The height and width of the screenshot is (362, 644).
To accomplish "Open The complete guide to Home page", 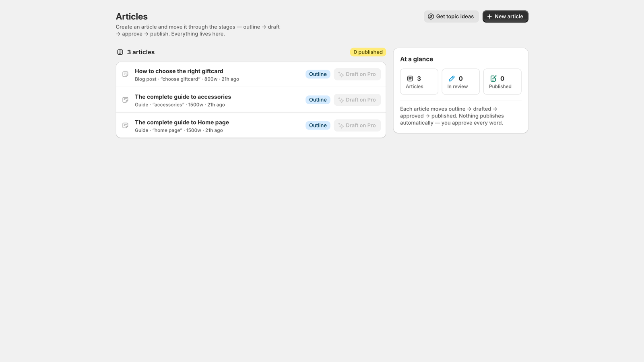I will (182, 123).
